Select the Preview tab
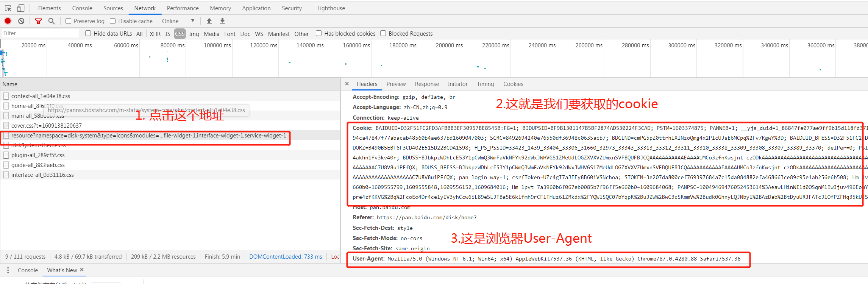Screen dimensions: 868x284 (396, 84)
